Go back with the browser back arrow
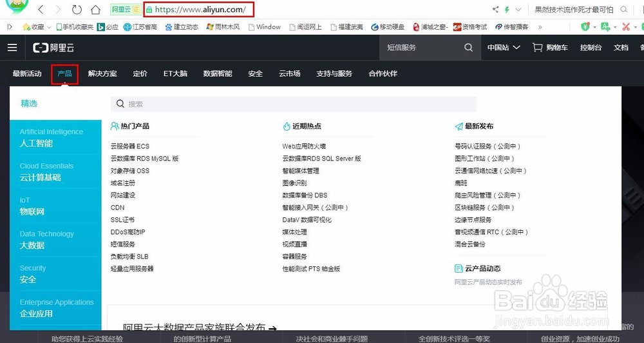This screenshot has height=343, width=644. 40,10
